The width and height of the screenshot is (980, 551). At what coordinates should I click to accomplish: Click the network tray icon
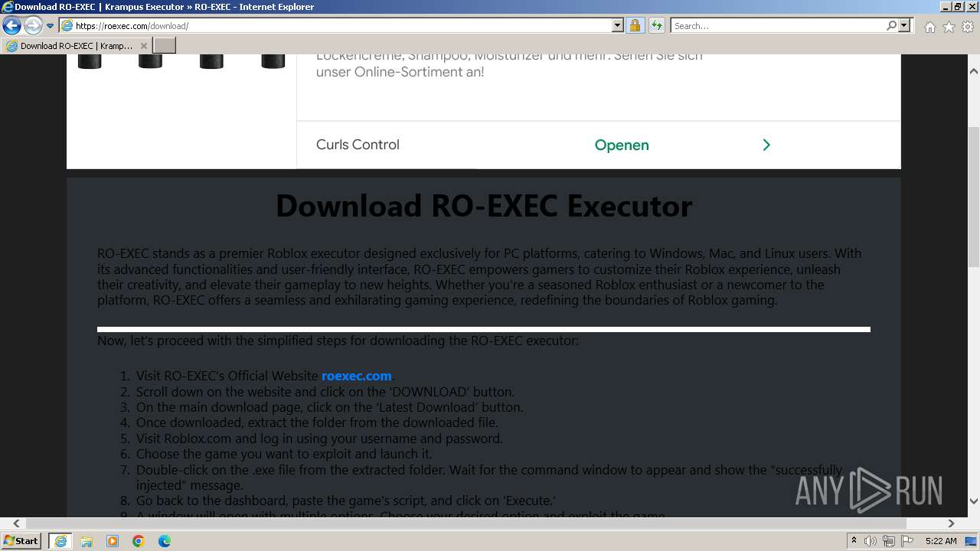point(889,541)
